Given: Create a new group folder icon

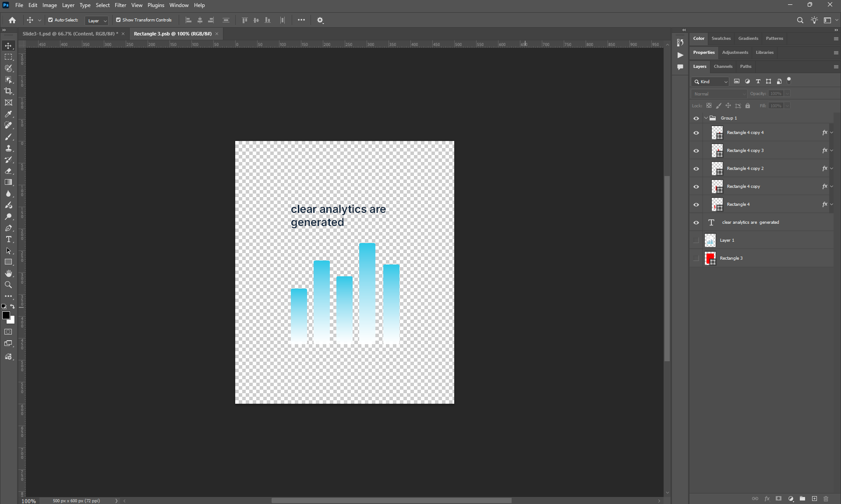Looking at the screenshot, I should 802,498.
